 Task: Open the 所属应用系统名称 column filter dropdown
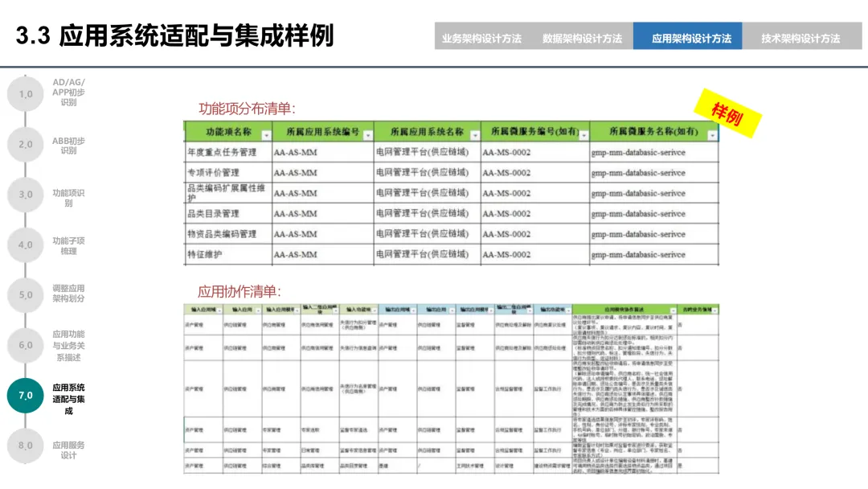[x=475, y=136]
